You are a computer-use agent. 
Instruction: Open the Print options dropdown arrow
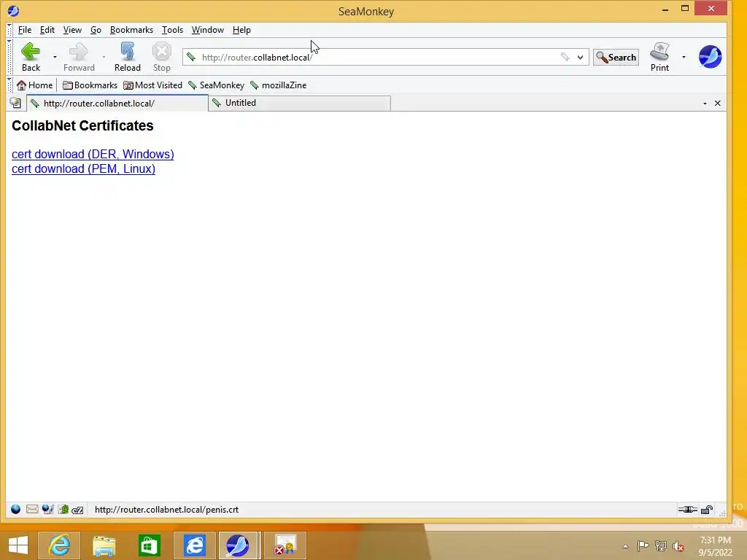pos(684,57)
